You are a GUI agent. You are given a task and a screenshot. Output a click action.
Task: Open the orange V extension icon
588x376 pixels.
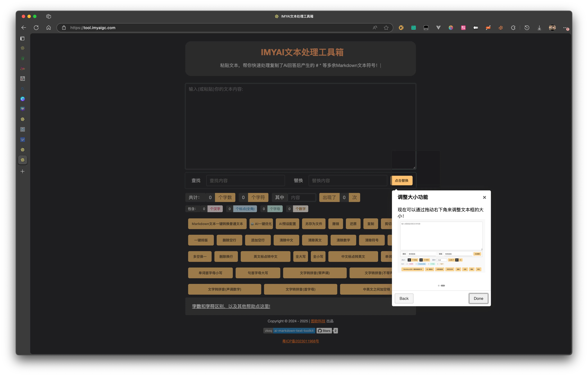[x=401, y=28]
